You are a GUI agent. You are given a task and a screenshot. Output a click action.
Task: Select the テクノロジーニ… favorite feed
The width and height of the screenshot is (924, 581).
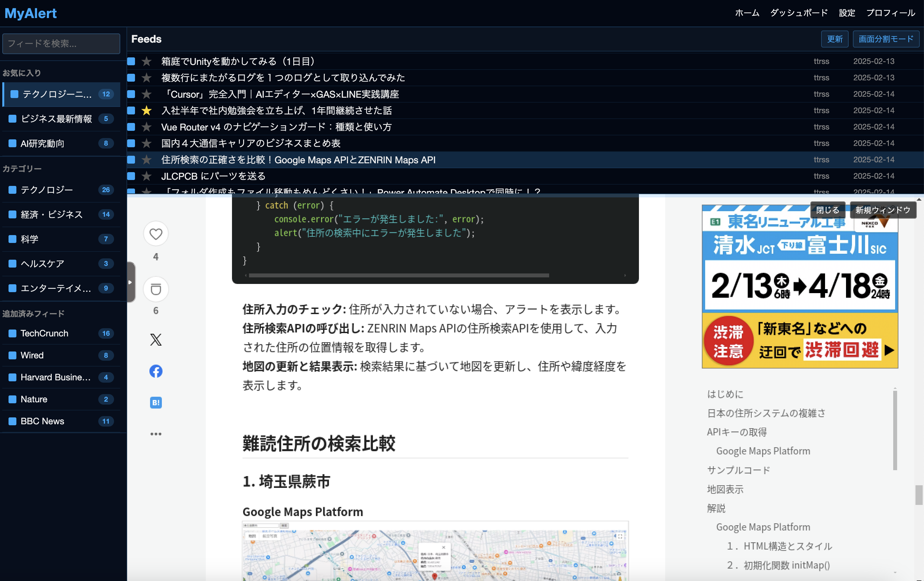[x=61, y=94]
